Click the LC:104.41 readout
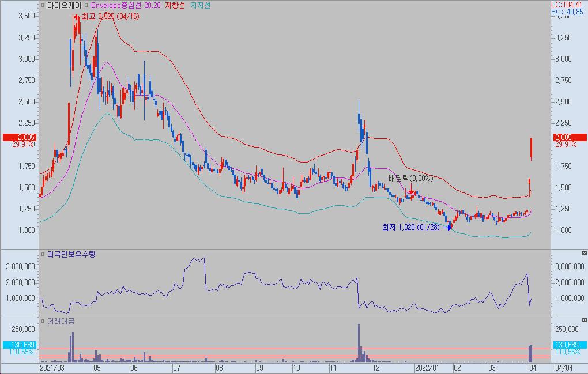This screenshot has height=374, width=588. (567, 5)
